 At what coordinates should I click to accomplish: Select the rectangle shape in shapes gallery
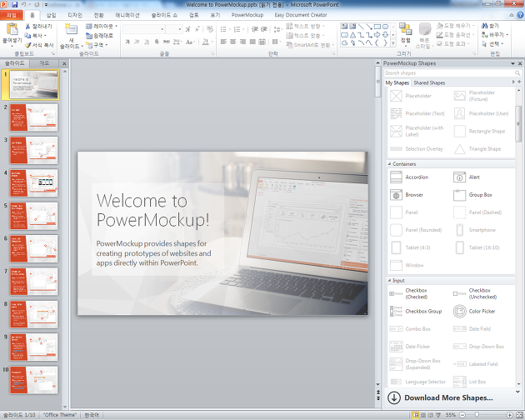click(377, 27)
